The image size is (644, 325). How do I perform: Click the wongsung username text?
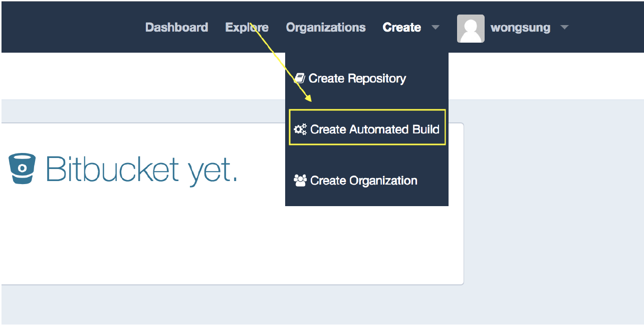coord(521,28)
